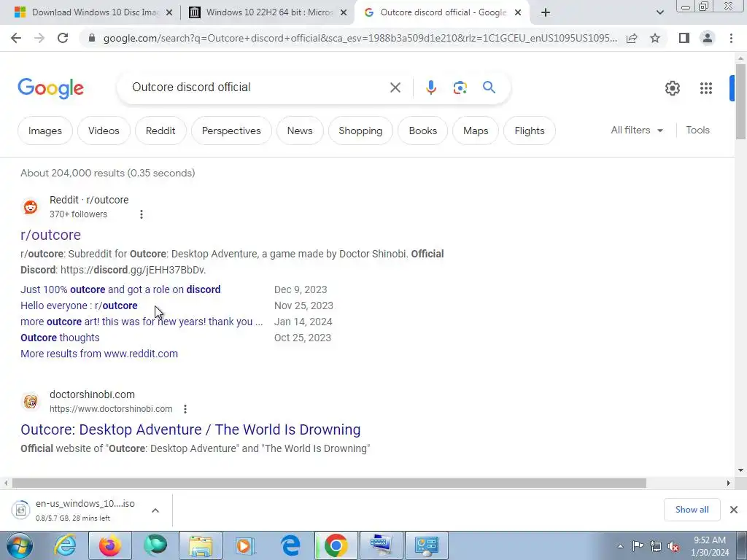Show hidden system tray icons
The image size is (747, 560).
(620, 547)
